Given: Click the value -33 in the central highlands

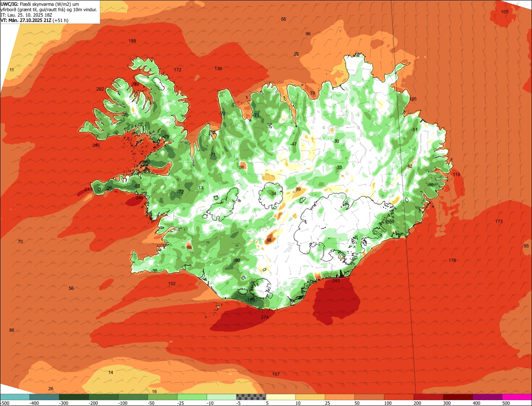Looking at the screenshot, I should 339,167.
